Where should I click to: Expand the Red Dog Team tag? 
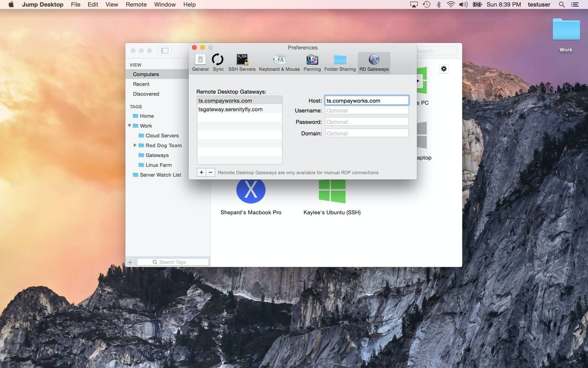[135, 145]
